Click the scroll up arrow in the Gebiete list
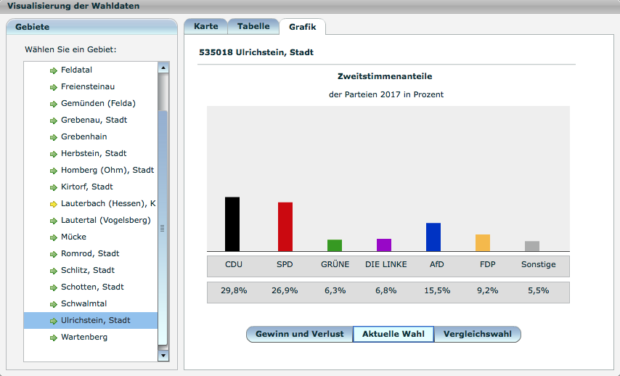Viewport: 620px width, 376px height. [163, 68]
